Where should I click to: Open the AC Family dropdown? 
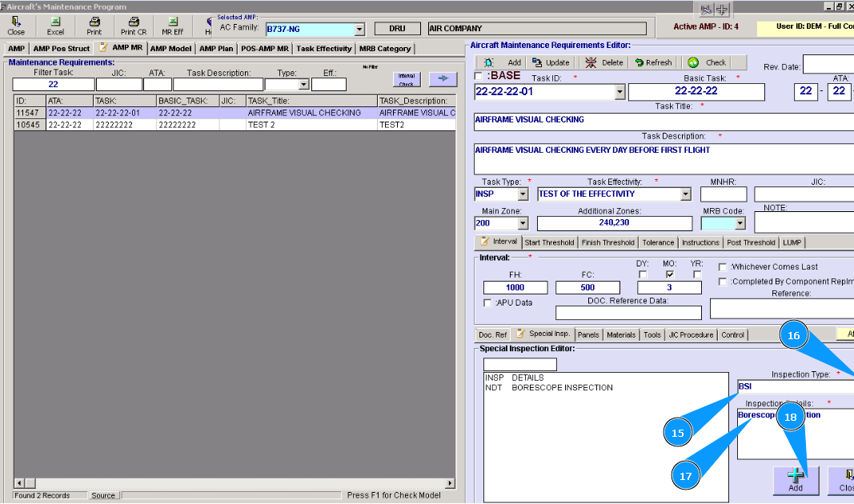[x=360, y=30]
